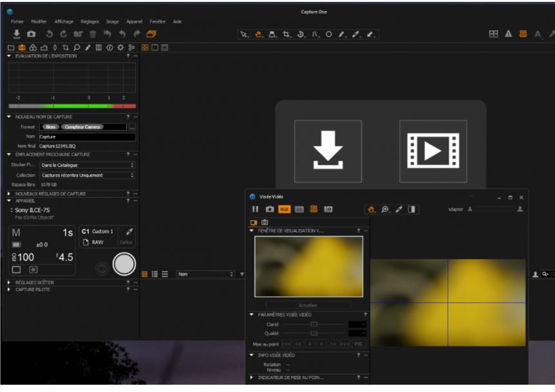Collapse Nouveau nom de capture panel
Screen dimensions: 555x392
9,117
